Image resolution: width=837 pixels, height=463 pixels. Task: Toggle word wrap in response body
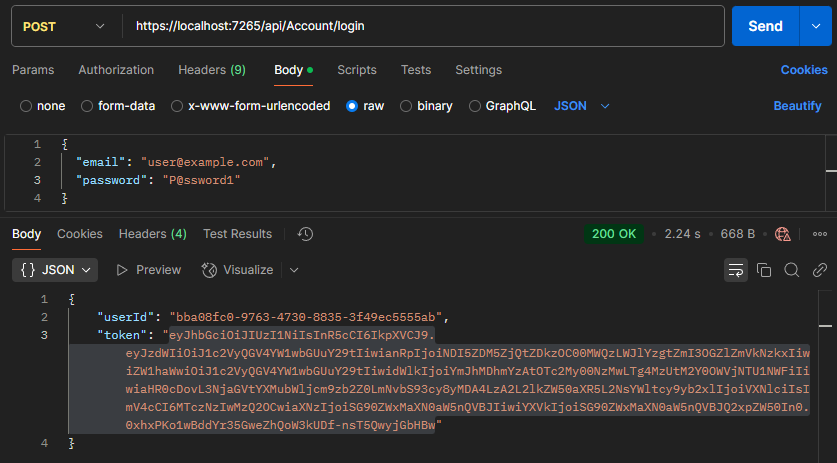click(x=736, y=270)
